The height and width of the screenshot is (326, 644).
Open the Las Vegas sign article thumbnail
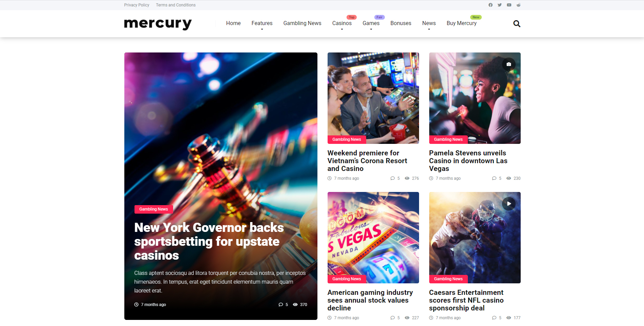click(373, 238)
